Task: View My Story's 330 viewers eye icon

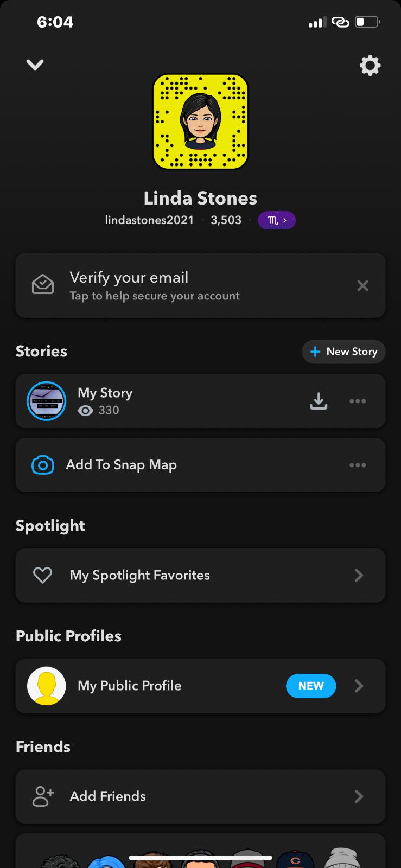Action: 85,411
